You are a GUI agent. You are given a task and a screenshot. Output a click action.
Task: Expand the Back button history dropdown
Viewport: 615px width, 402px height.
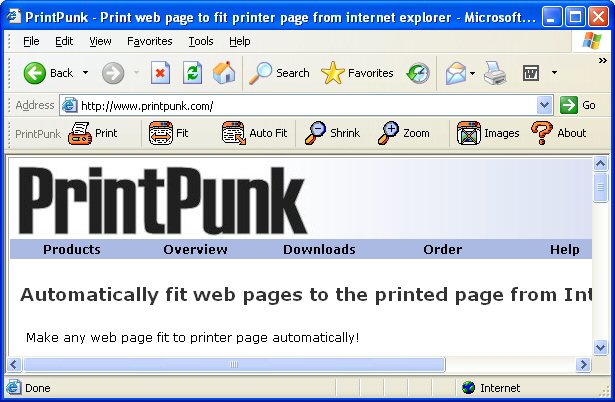86,73
